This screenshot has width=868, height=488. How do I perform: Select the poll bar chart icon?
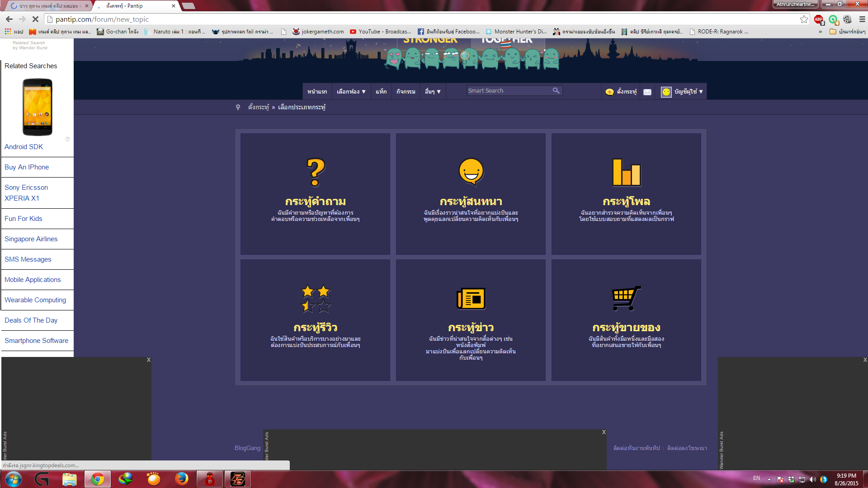click(626, 172)
